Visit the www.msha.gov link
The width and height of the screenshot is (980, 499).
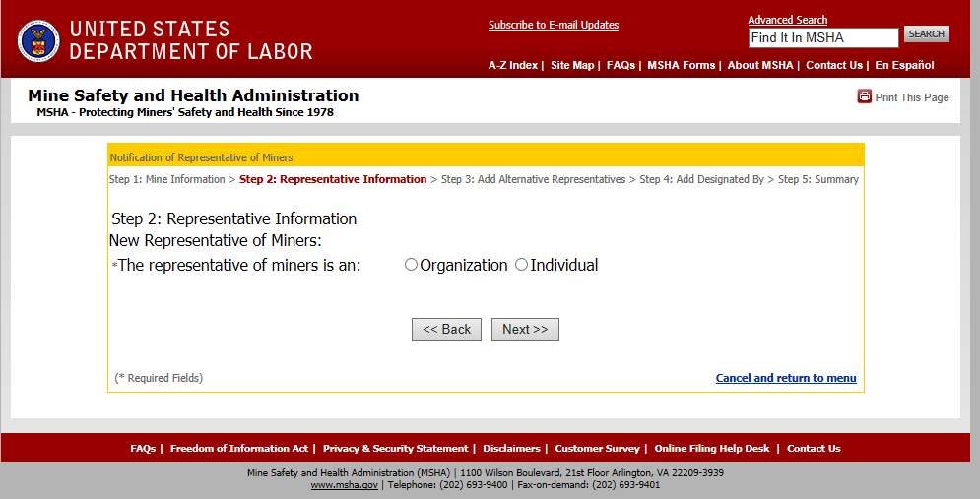point(344,484)
